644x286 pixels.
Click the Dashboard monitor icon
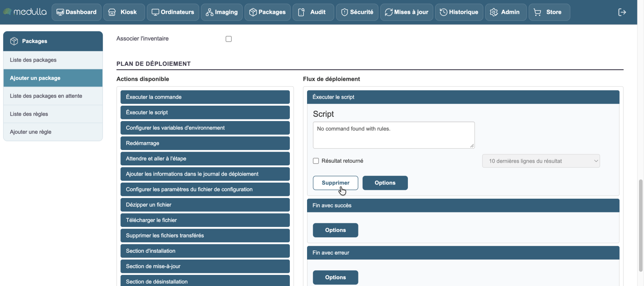click(60, 12)
